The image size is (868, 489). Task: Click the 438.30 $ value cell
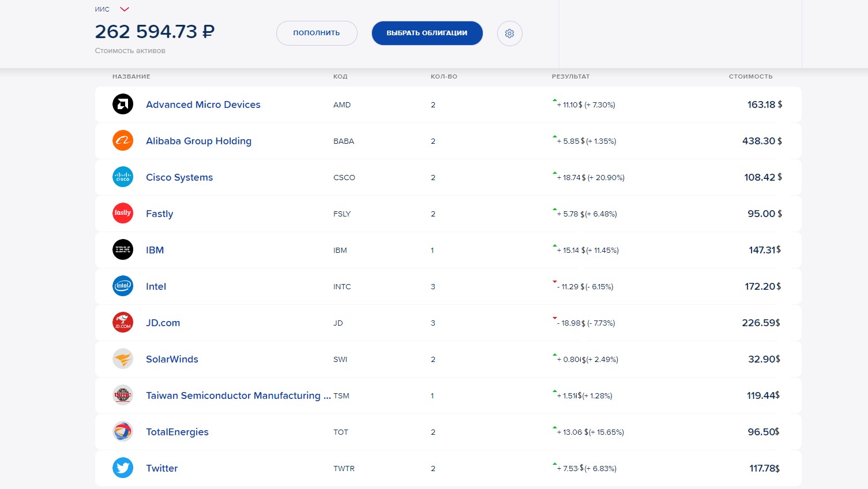pyautogui.click(x=762, y=141)
